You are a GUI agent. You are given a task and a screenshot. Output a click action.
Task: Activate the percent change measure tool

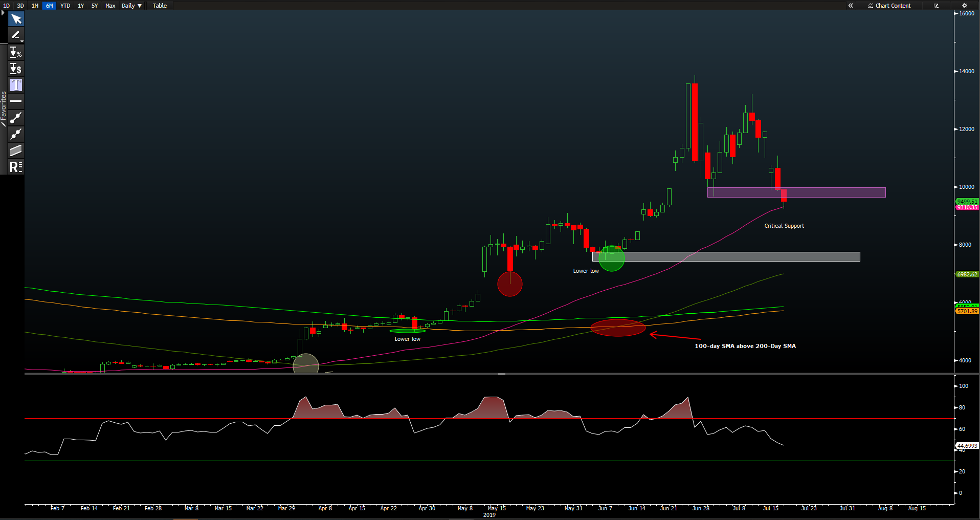point(16,52)
